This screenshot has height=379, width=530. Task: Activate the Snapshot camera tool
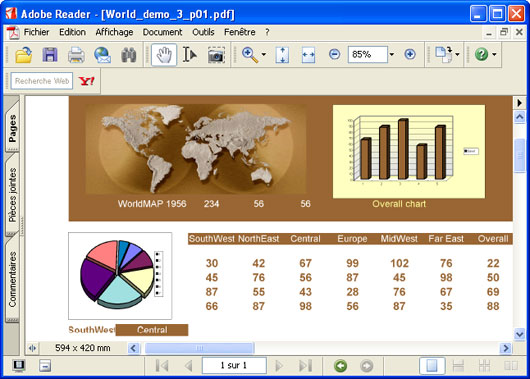pyautogui.click(x=216, y=55)
